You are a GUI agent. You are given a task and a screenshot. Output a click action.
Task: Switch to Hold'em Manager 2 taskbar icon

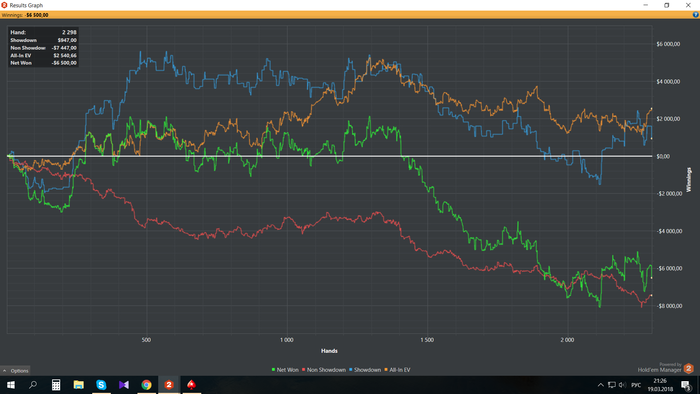[x=169, y=385]
